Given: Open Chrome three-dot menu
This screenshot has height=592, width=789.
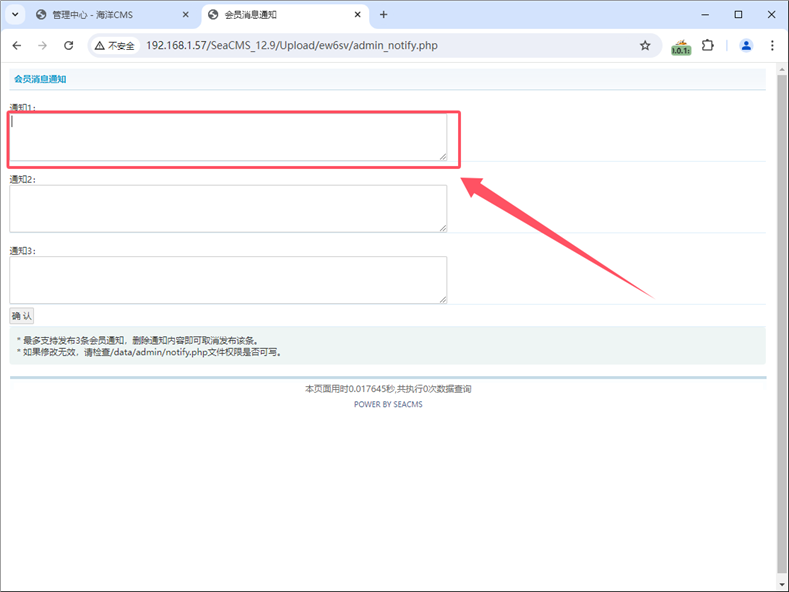Looking at the screenshot, I should [772, 45].
